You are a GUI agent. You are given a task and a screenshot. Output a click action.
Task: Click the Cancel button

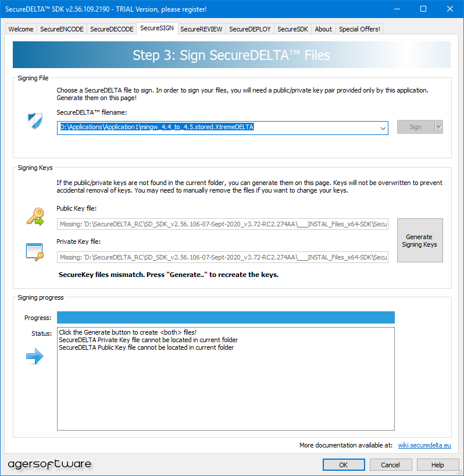click(390, 465)
